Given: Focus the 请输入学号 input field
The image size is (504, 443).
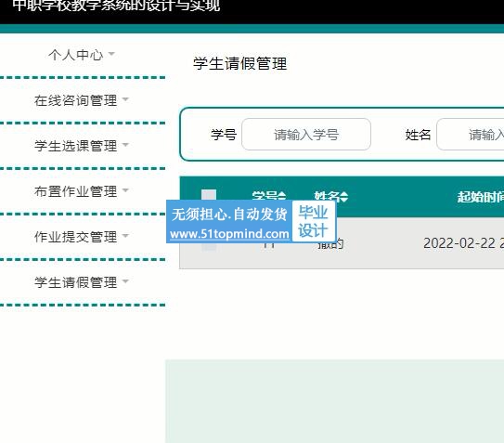Looking at the screenshot, I should (306, 134).
